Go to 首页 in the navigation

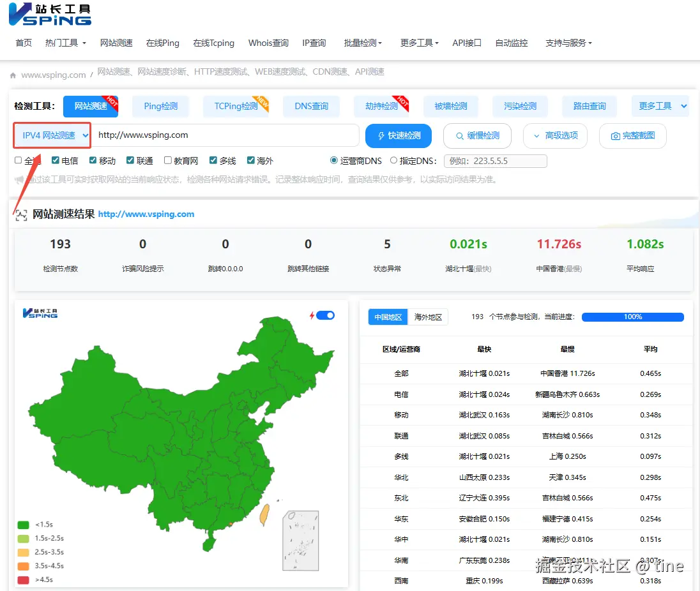(x=24, y=43)
